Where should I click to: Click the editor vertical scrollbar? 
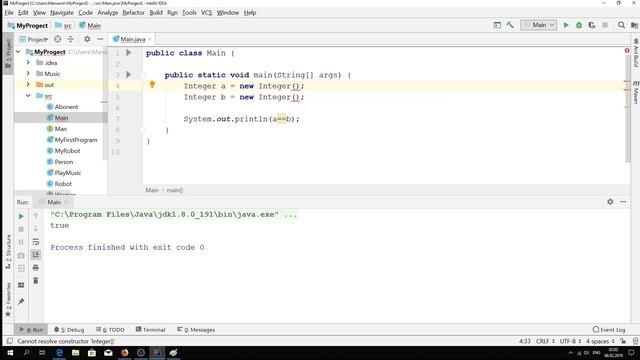(627, 108)
